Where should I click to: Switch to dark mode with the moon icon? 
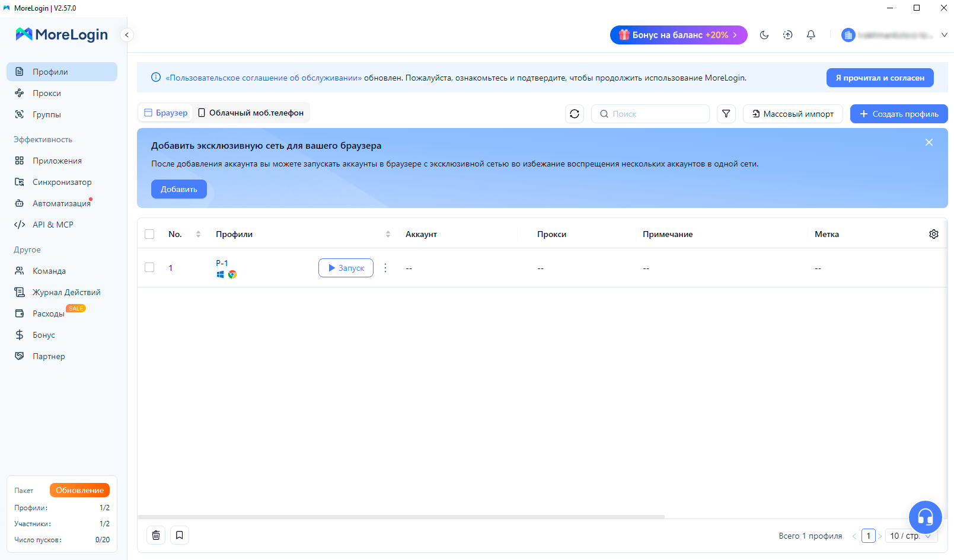pos(764,35)
